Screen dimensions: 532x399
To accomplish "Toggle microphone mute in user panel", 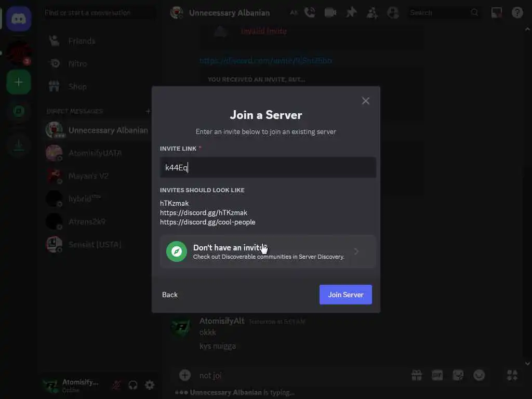I will [x=117, y=385].
